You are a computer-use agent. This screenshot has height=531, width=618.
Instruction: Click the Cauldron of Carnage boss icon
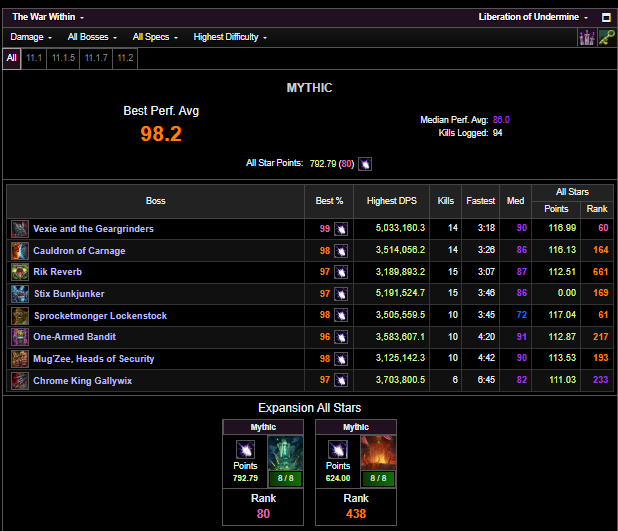click(20, 251)
